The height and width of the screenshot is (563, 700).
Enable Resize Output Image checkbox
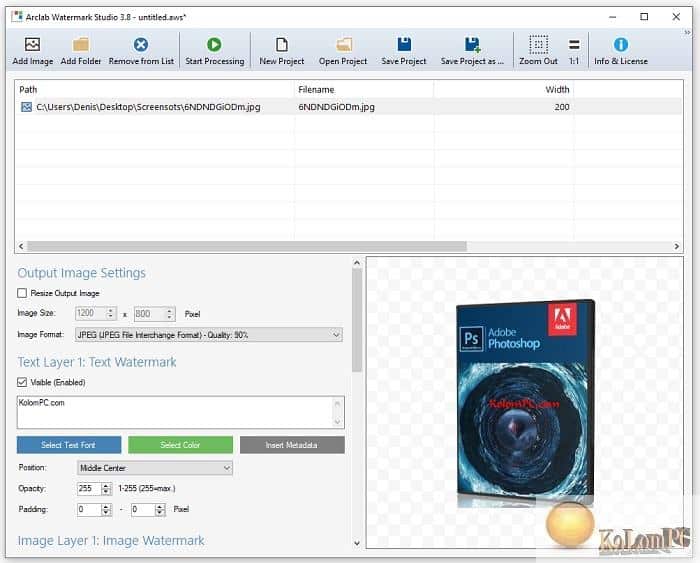click(x=22, y=293)
